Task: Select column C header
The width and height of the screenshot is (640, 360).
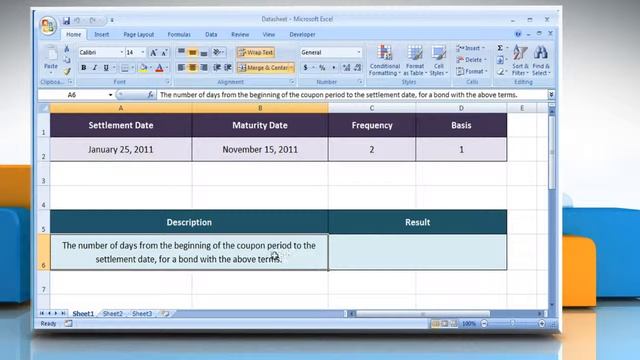Action: pos(372,108)
